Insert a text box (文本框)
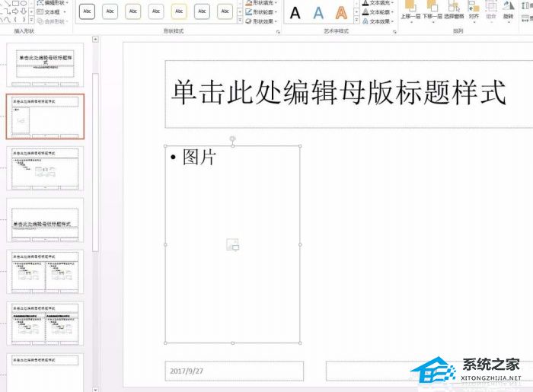The height and width of the screenshot is (392, 533). [52, 12]
